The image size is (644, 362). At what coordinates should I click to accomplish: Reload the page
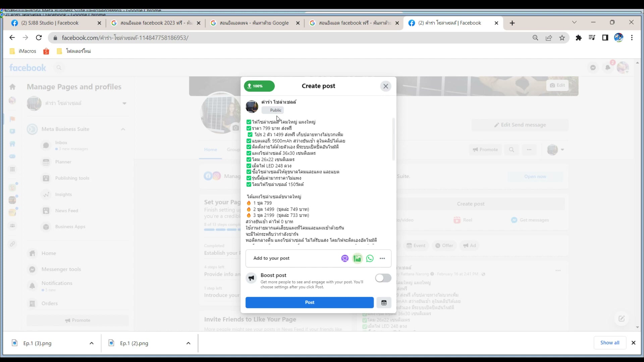(x=39, y=38)
